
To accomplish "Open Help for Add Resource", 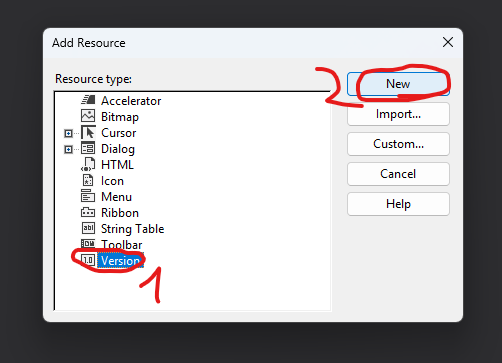I will tap(398, 204).
